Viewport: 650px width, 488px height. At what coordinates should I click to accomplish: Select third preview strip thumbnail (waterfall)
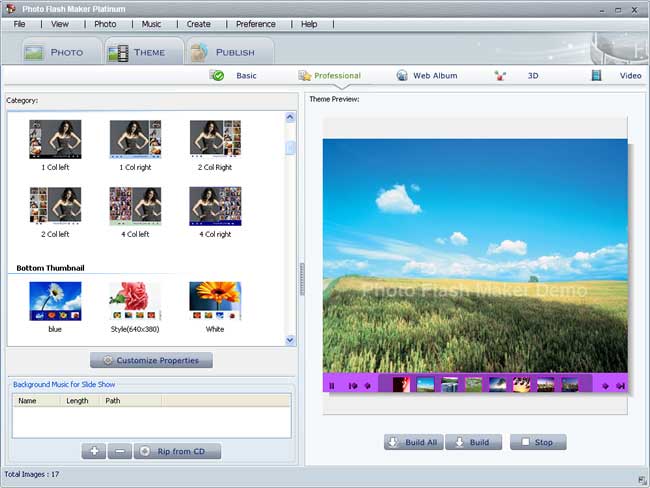click(450, 384)
